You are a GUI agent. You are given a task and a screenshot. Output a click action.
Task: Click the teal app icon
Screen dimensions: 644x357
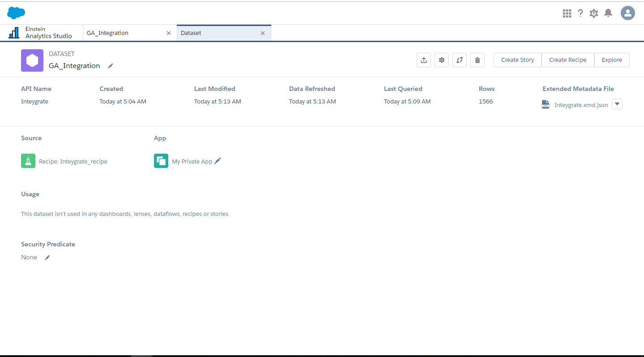(161, 161)
